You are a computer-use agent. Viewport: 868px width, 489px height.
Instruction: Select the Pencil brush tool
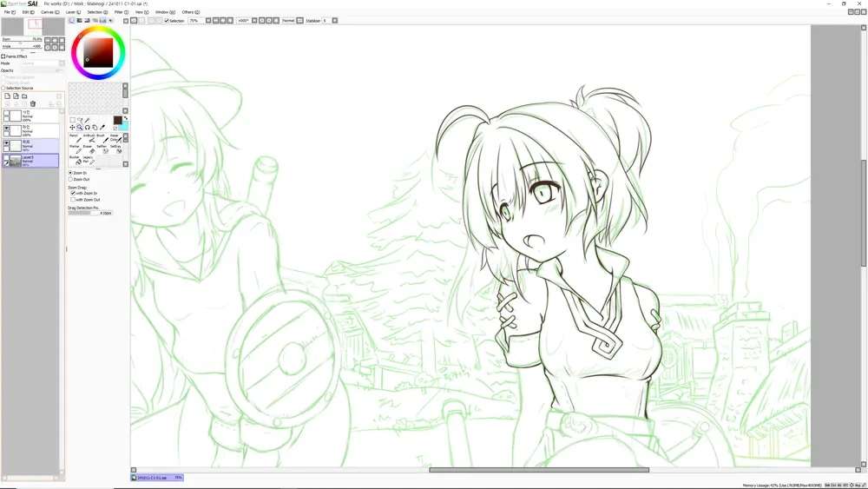[76, 139]
